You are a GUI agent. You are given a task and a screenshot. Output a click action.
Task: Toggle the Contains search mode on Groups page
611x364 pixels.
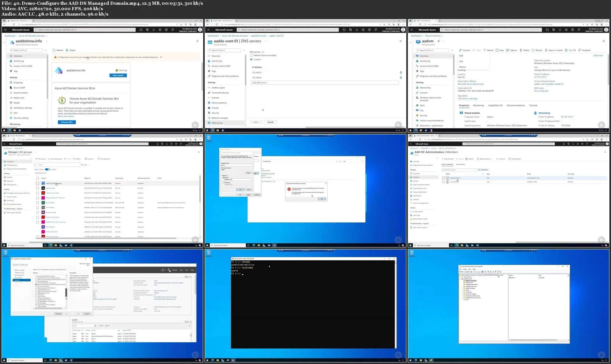coord(47,169)
